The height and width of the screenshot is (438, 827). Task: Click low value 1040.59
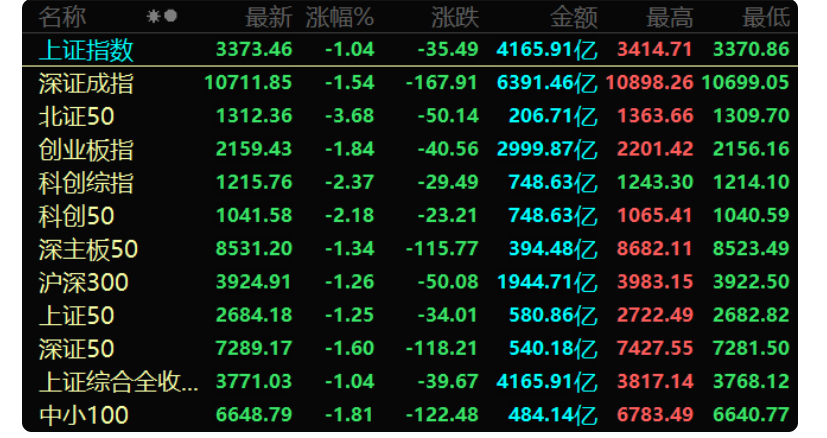pos(751,216)
